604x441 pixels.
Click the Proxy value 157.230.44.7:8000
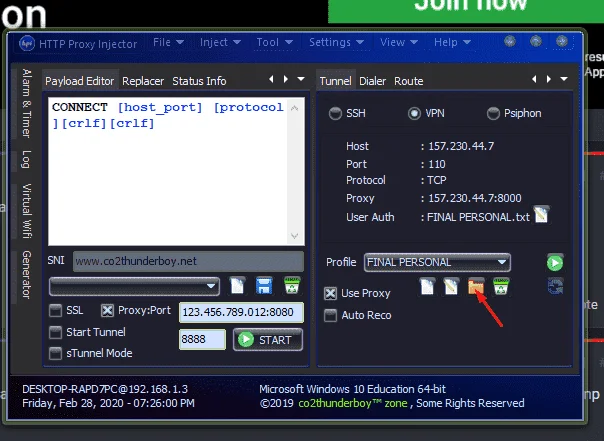[475, 198]
